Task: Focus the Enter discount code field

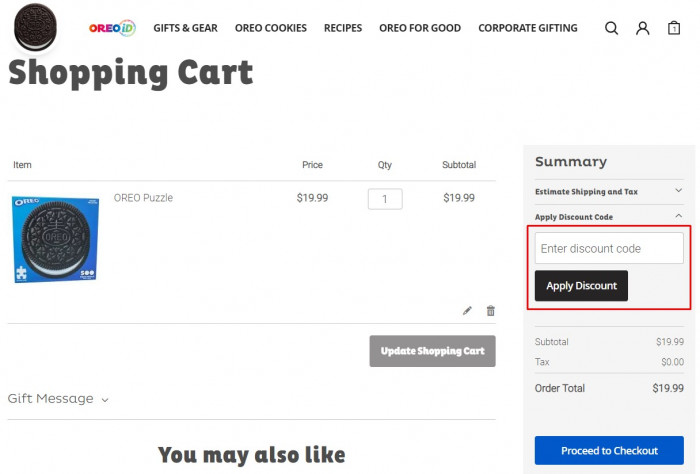Action: 609,248
